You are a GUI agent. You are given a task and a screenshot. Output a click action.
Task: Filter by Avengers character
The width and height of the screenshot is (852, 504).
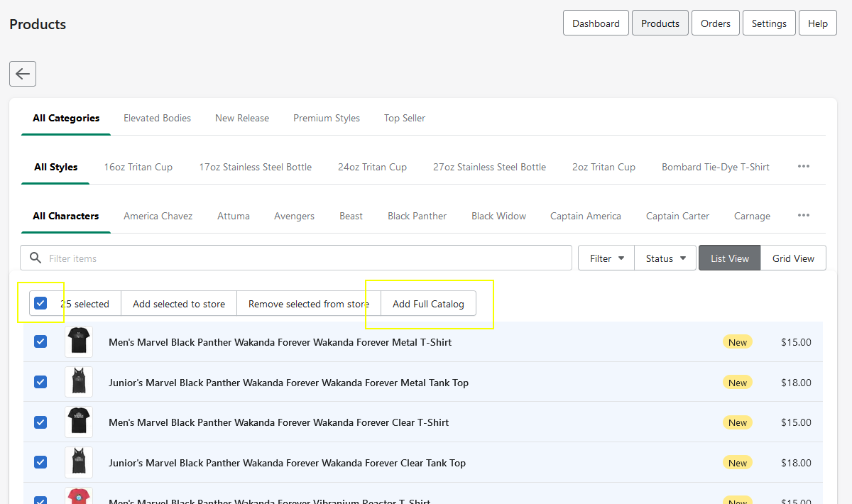[x=294, y=216]
